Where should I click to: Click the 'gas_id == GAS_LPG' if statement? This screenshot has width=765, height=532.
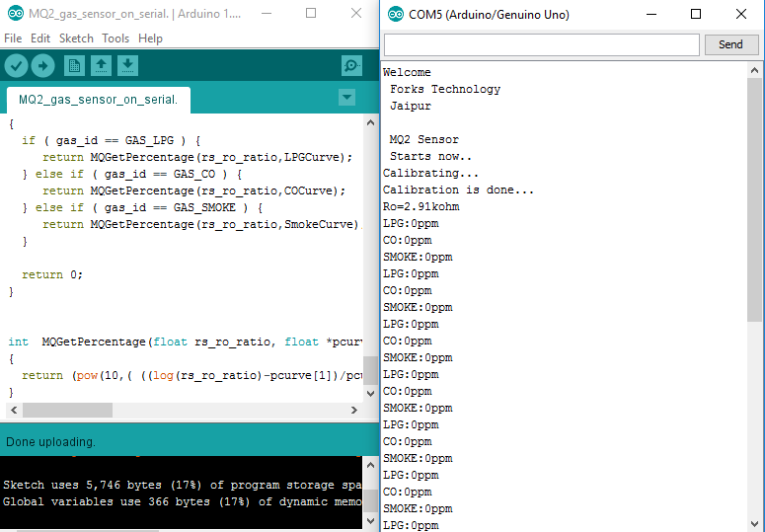tap(112, 141)
